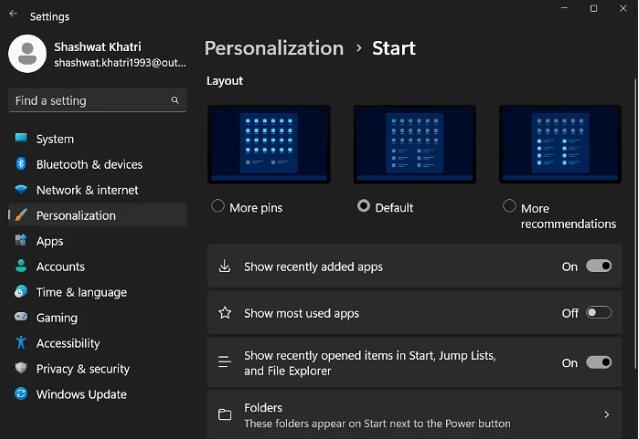The image size is (639, 439).
Task: Click the Gaming controller icon
Action: (21, 317)
